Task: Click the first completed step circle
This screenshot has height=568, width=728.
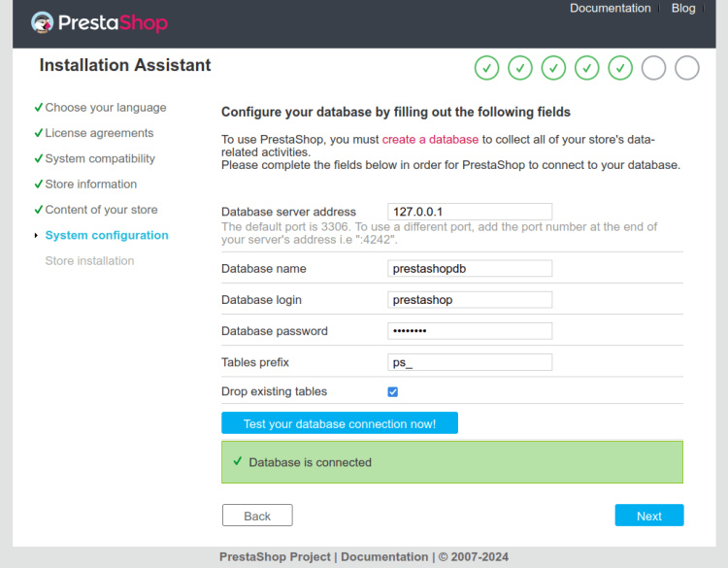Action: (x=487, y=68)
